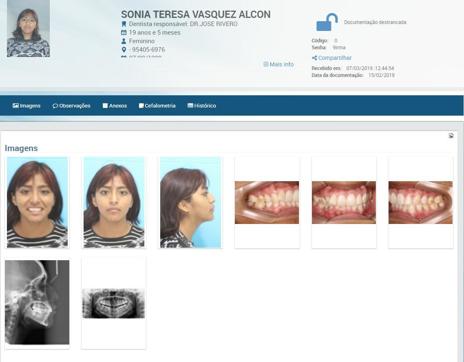This screenshot has height=362, width=464.
Task: Open the panoramic X-ray thumbnail
Action: pos(113,303)
